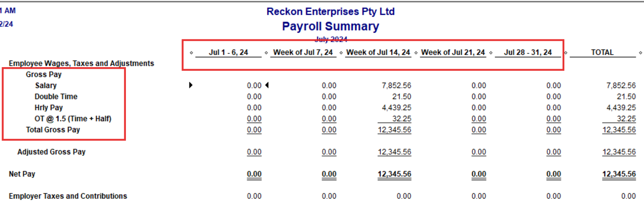Image resolution: width=644 pixels, height=210 pixels.
Task: Open Adjusted Gross Pay 12,345.56 in TOTAL column
Action: click(619, 152)
